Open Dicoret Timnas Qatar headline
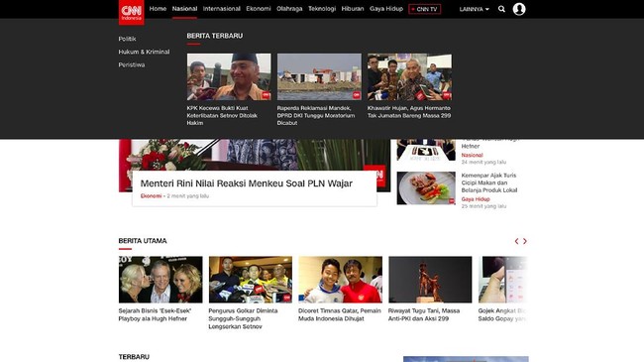 340,314
